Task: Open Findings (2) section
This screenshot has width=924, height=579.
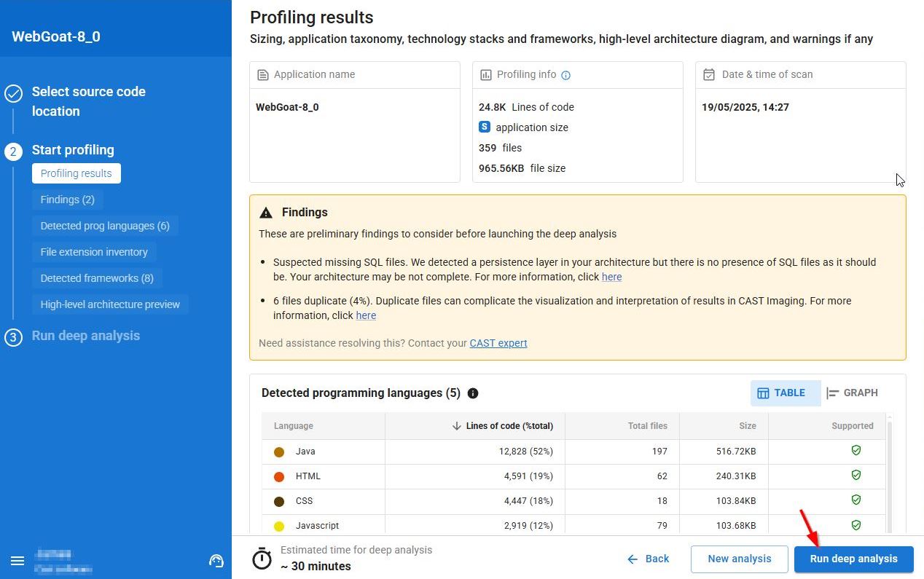Action: 67,200
